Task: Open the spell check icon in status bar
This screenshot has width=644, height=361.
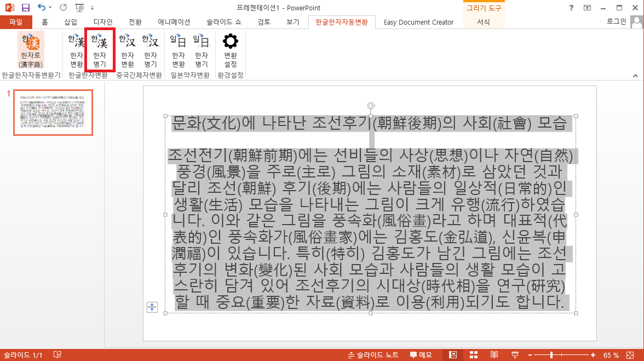Action: [x=57, y=355]
